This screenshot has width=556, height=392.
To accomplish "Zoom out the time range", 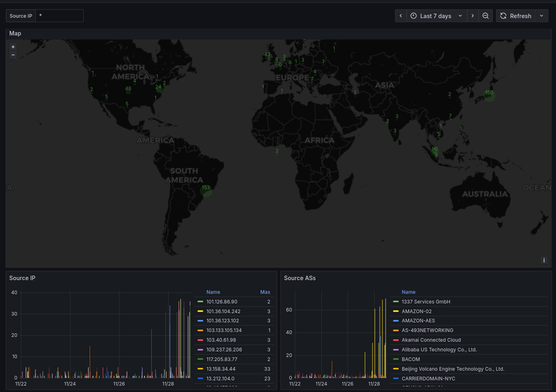I will (x=486, y=16).
